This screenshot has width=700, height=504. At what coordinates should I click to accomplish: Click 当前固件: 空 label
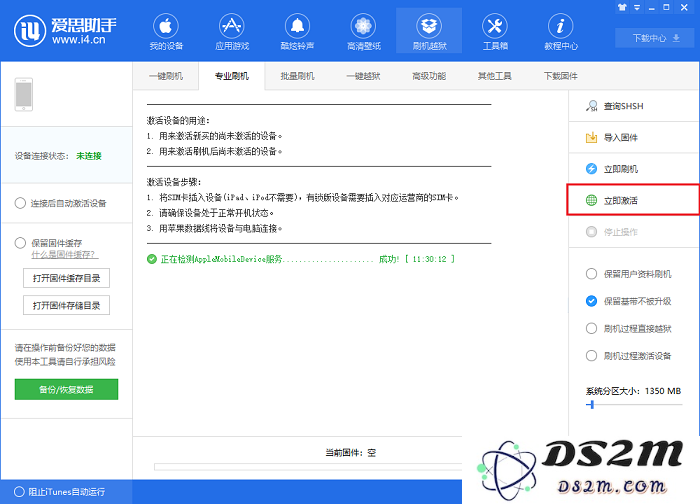click(350, 453)
